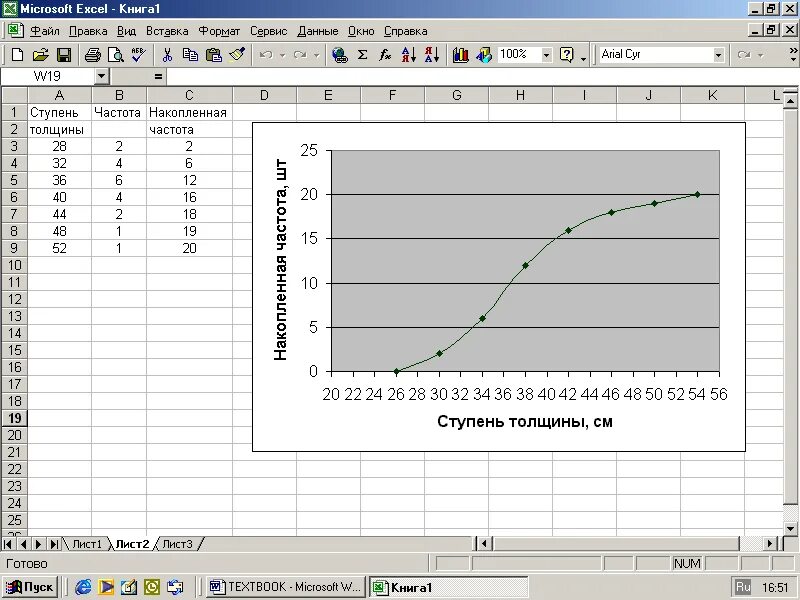Select column C header
The image size is (800, 600).
click(x=189, y=95)
